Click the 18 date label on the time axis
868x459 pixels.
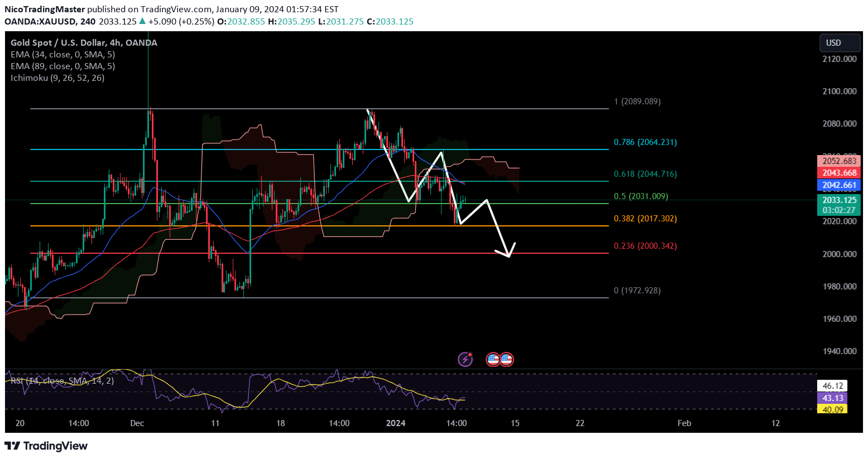[x=281, y=423]
